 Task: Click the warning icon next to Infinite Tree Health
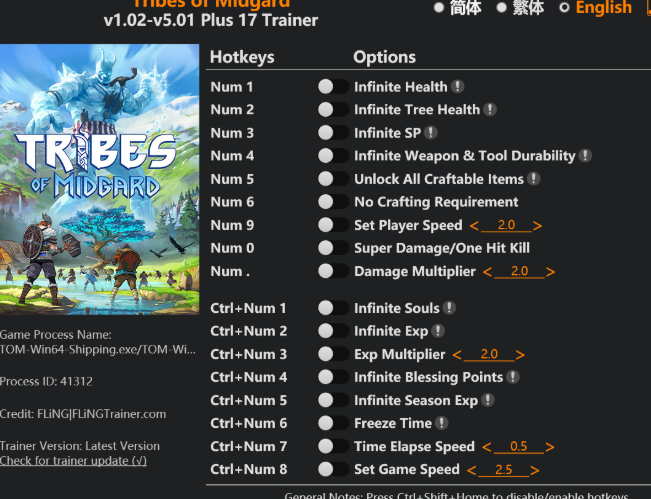(x=490, y=110)
